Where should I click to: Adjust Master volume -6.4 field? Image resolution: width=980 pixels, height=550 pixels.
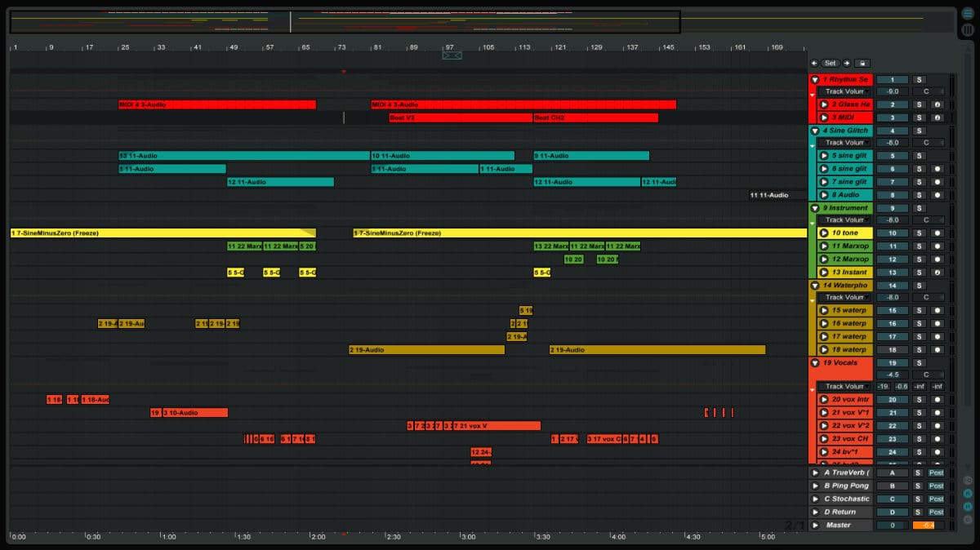929,526
